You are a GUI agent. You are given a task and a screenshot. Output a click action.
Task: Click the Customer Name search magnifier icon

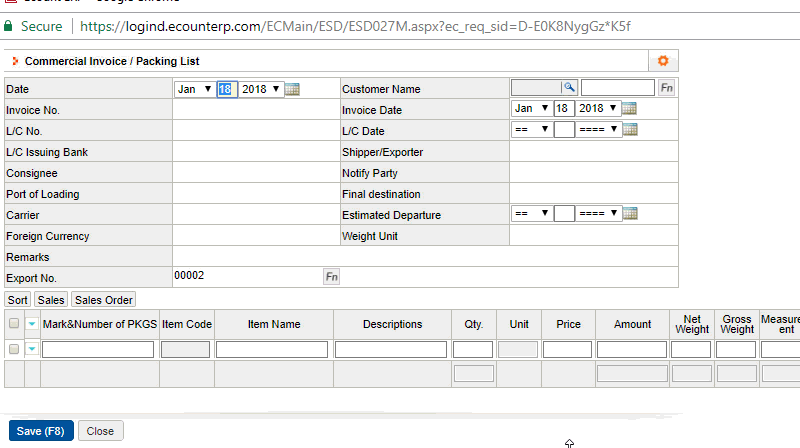tap(569, 87)
